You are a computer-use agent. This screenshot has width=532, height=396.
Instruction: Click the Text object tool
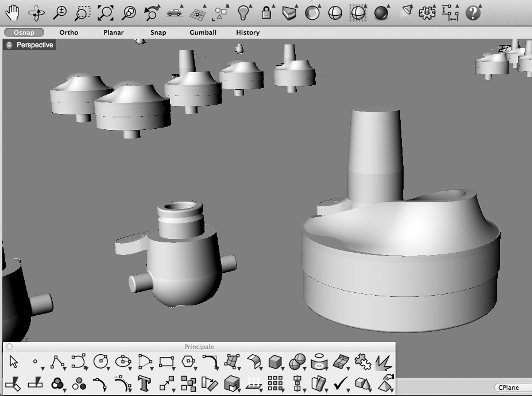144,384
